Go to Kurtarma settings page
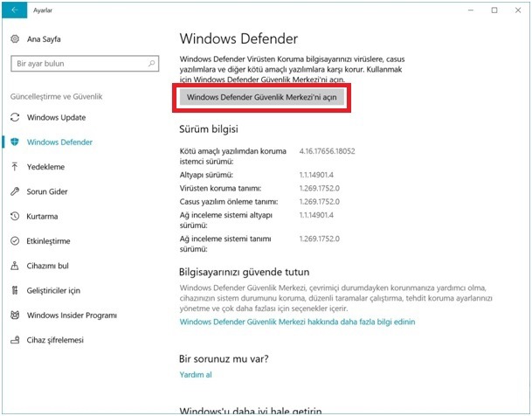532x416 pixels. (x=42, y=216)
